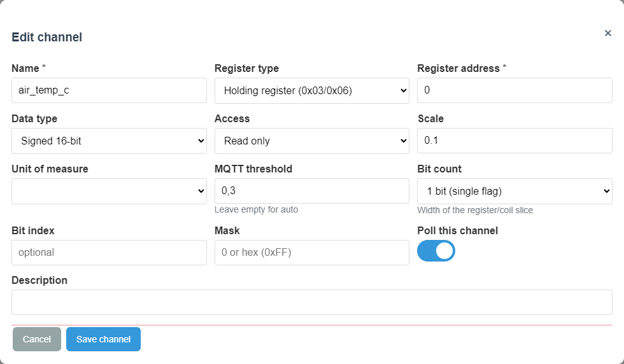Viewport: 624px width, 364px height.
Task: Click inside the Description text box
Action: tap(311, 302)
